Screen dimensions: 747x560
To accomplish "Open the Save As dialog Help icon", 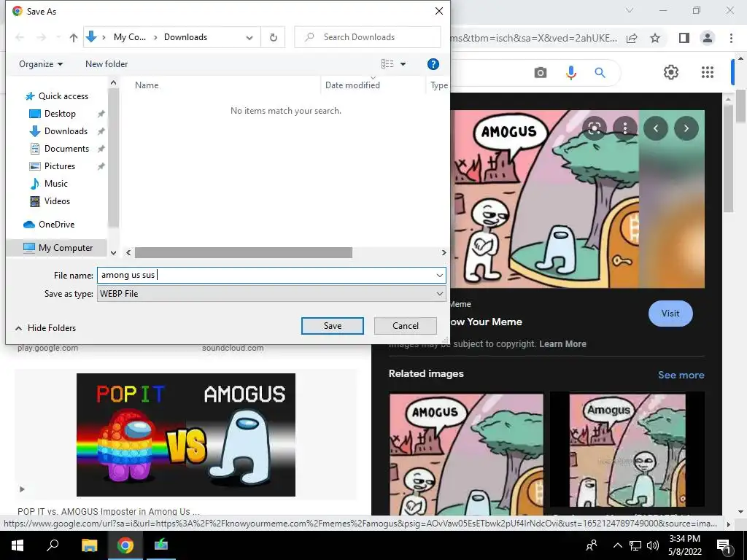I will coord(433,64).
